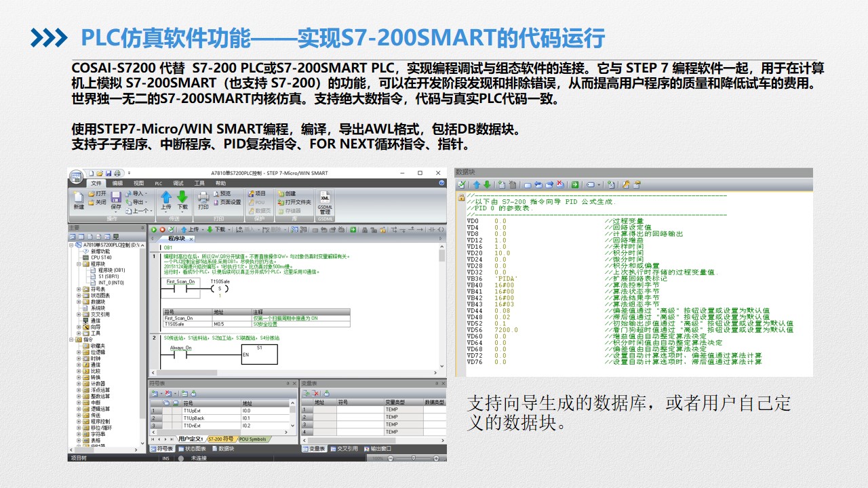This screenshot has height=488, width=868.
Task: Open the 工具 ribbon tab
Action: tap(199, 183)
